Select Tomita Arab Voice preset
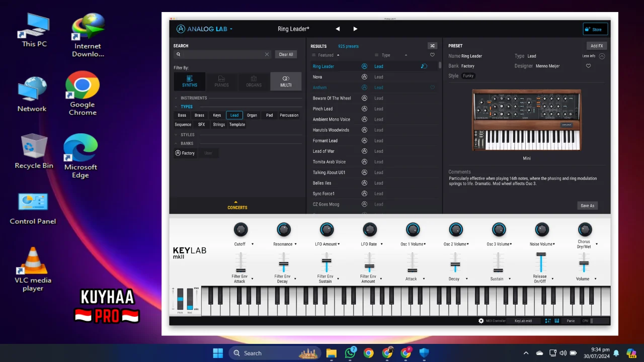The image size is (644, 362). pyautogui.click(x=330, y=162)
